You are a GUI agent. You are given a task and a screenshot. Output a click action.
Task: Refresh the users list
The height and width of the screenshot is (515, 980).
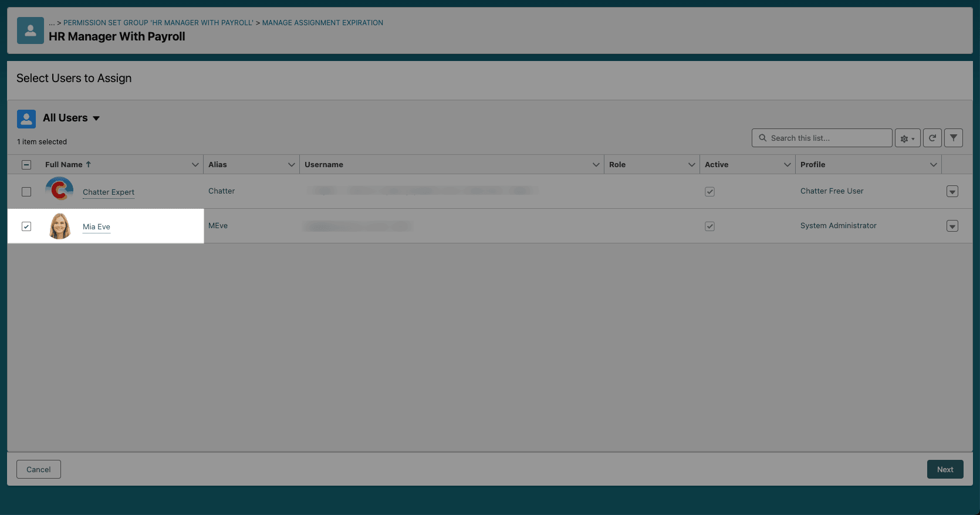point(932,138)
